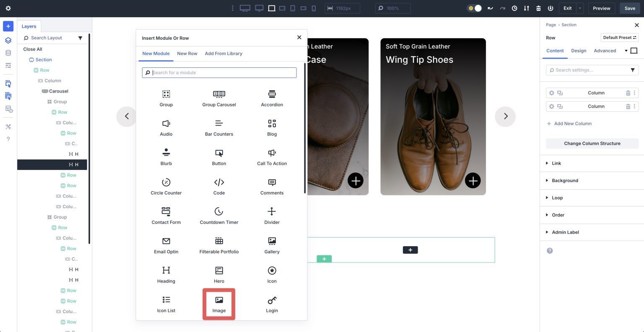The height and width of the screenshot is (332, 644).
Task: Enable tablet responsive view
Action: tap(292, 8)
